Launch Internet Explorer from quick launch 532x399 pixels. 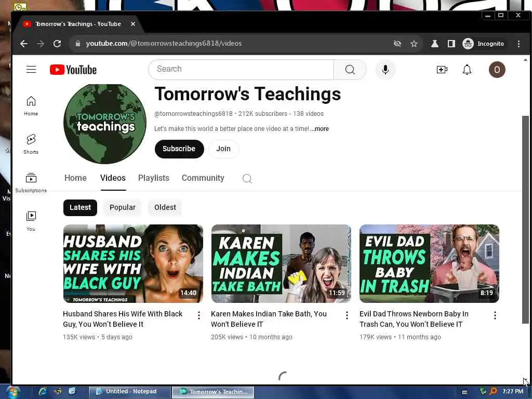coord(43,392)
